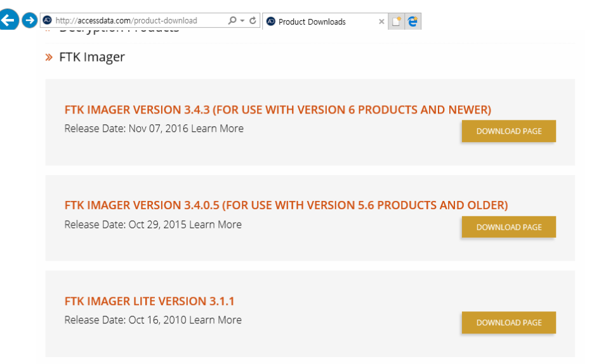Close the Product Downloads tab
This screenshot has height=364, width=594.
click(x=381, y=22)
